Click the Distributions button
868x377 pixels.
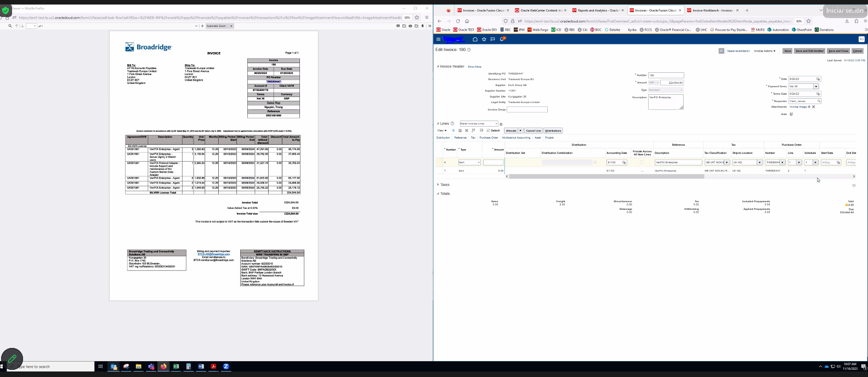coord(553,130)
